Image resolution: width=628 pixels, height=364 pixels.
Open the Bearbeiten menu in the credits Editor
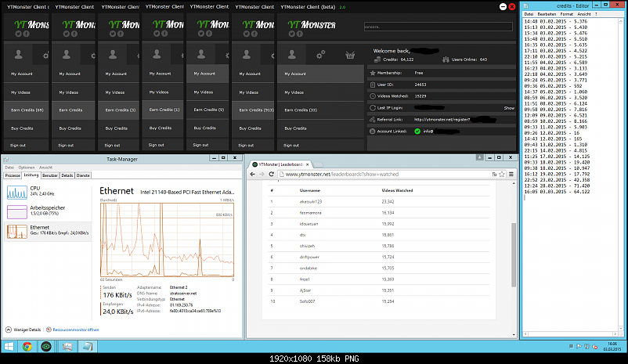[x=547, y=14]
